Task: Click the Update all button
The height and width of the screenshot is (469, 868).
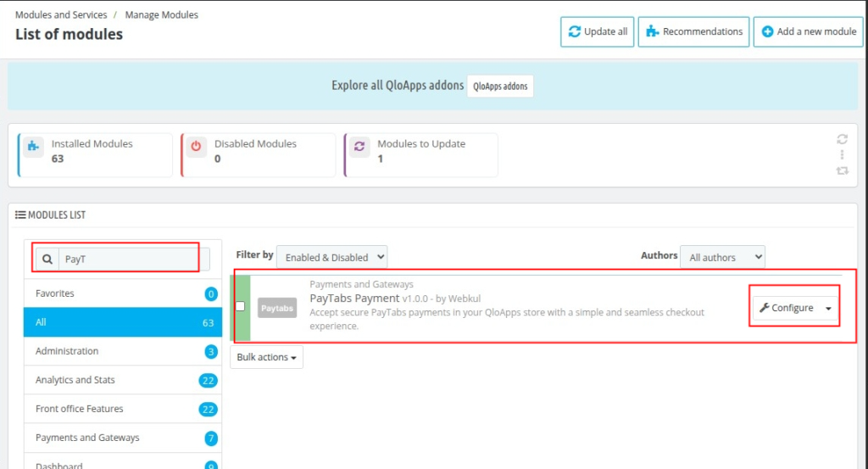Action: (598, 31)
